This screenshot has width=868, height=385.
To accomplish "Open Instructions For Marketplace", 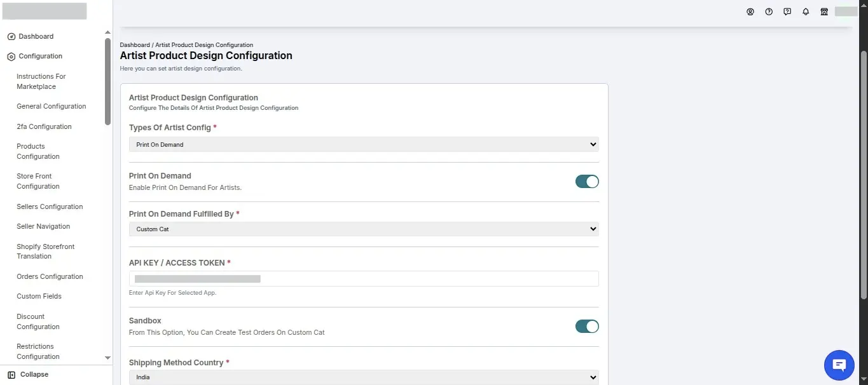I will point(41,81).
